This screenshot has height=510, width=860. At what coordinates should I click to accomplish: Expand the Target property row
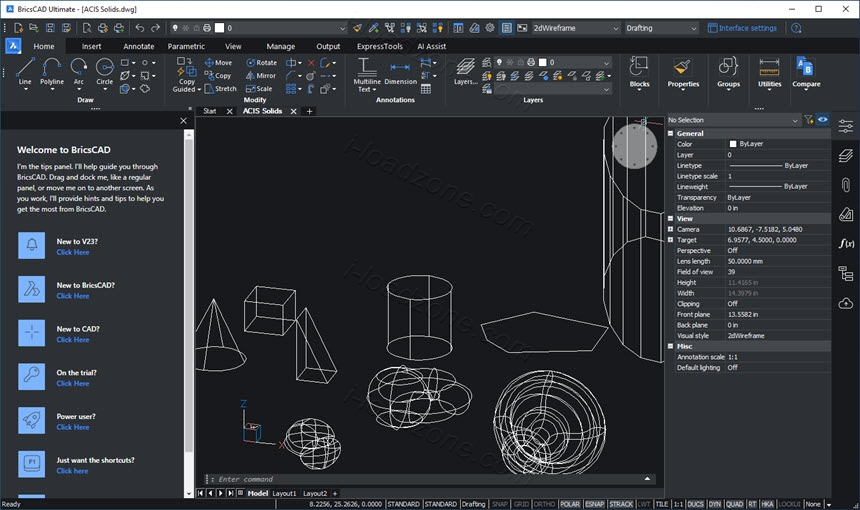click(x=670, y=240)
